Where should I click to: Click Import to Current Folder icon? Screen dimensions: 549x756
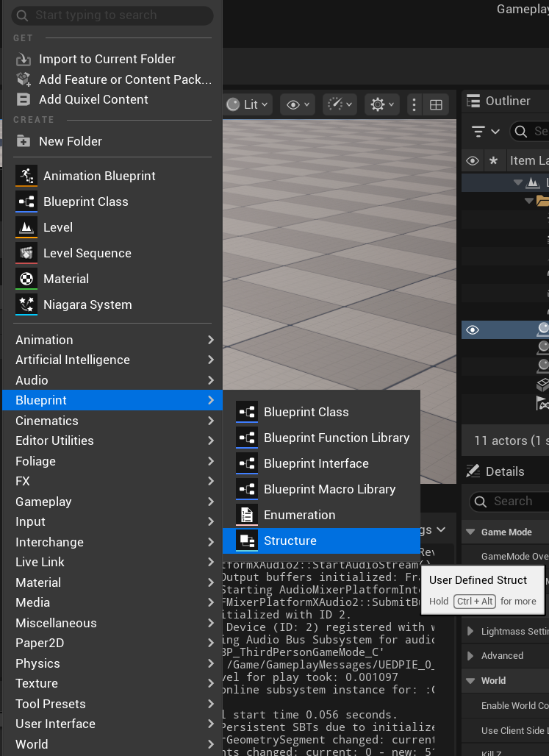click(23, 60)
